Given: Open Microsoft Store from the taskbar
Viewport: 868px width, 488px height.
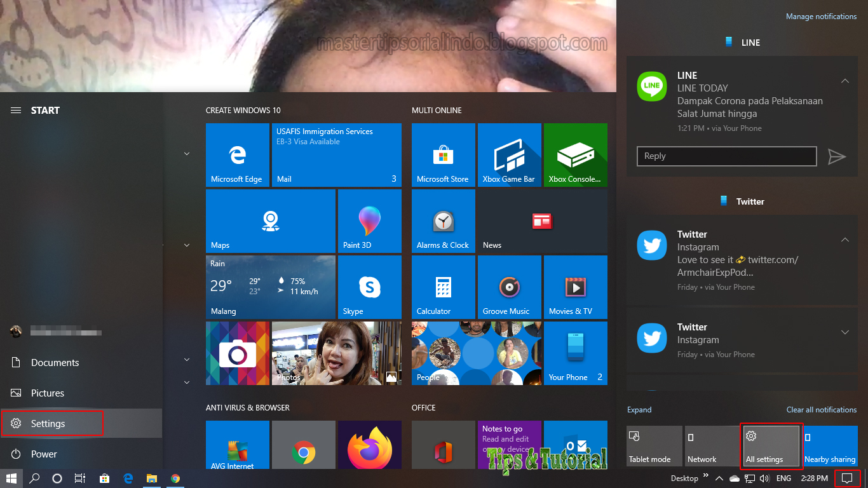Looking at the screenshot, I should 104,478.
